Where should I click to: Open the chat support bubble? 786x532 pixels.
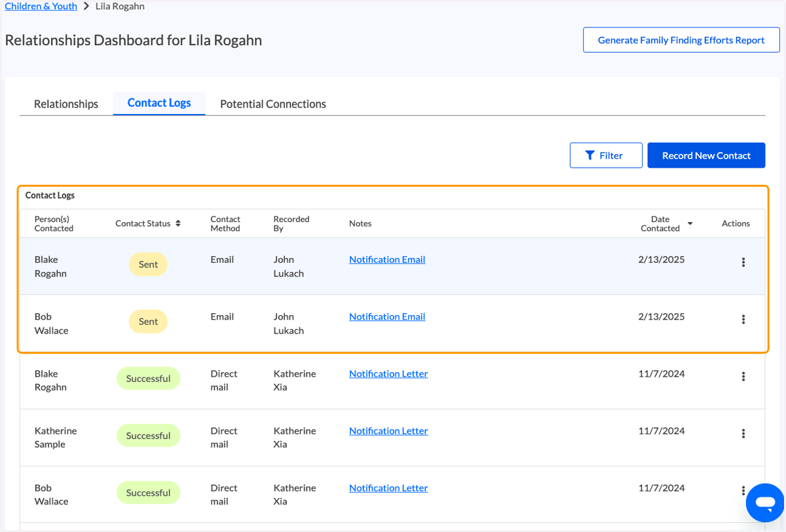(x=764, y=503)
